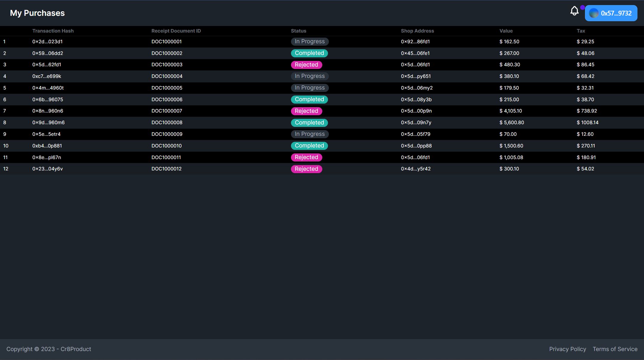
Task: Select transaction hash 0×6b...96075
Action: pyautogui.click(x=48, y=99)
